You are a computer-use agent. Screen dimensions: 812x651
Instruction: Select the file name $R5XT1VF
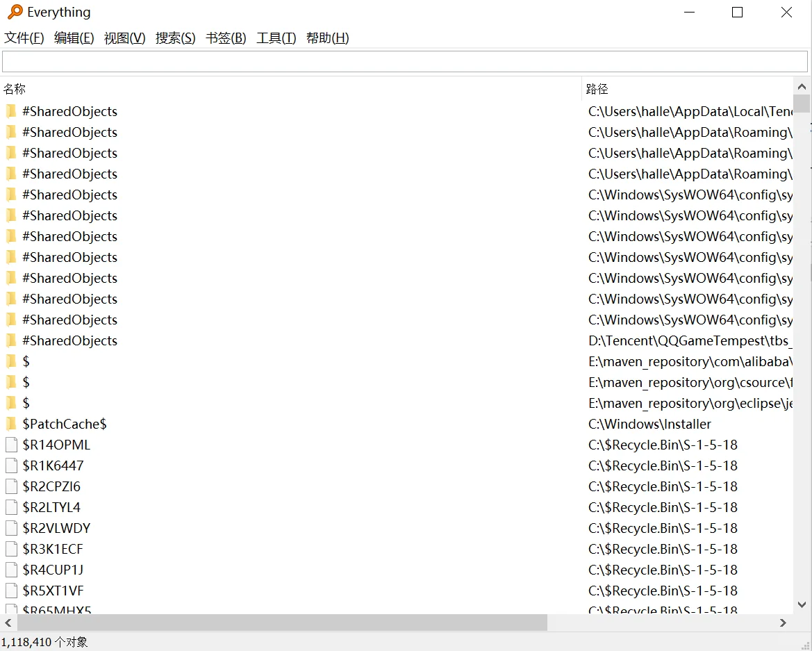tap(53, 591)
